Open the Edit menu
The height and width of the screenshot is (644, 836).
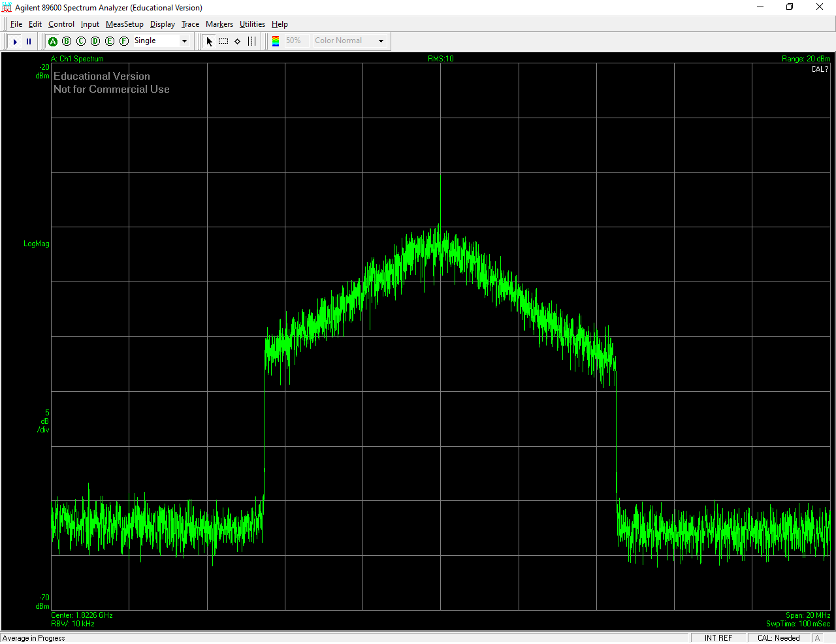(x=35, y=24)
